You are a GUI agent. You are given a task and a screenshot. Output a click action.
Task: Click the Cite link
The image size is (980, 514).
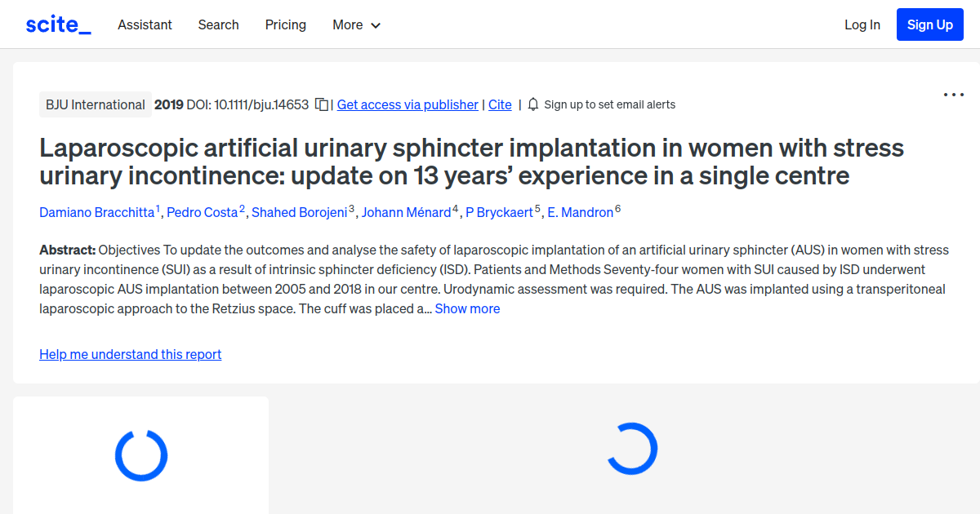[500, 104]
